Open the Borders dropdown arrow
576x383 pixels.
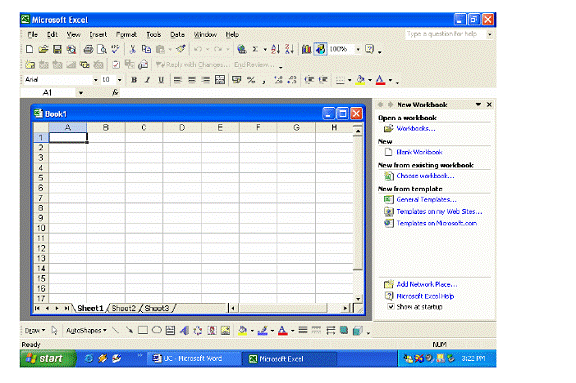pos(349,80)
